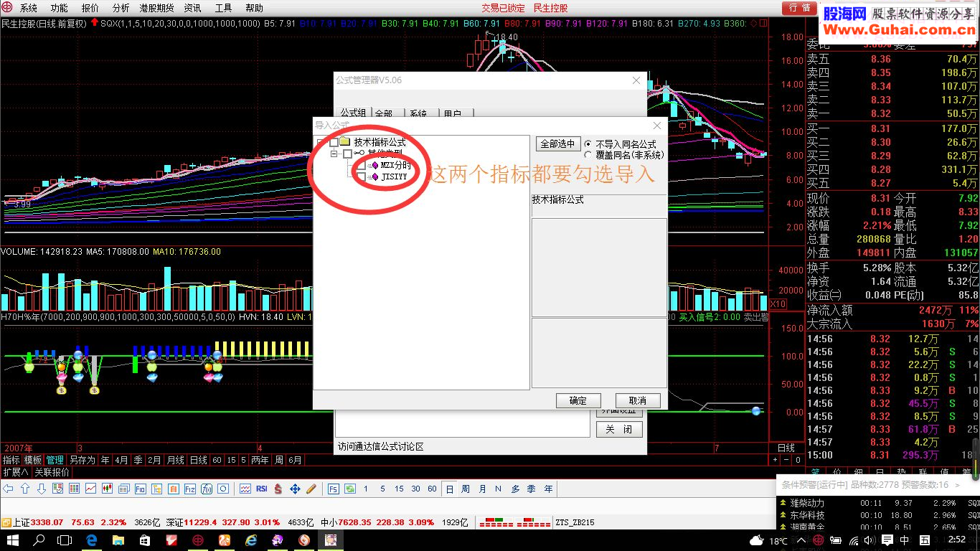Click 确定 in import dialog

tap(578, 400)
